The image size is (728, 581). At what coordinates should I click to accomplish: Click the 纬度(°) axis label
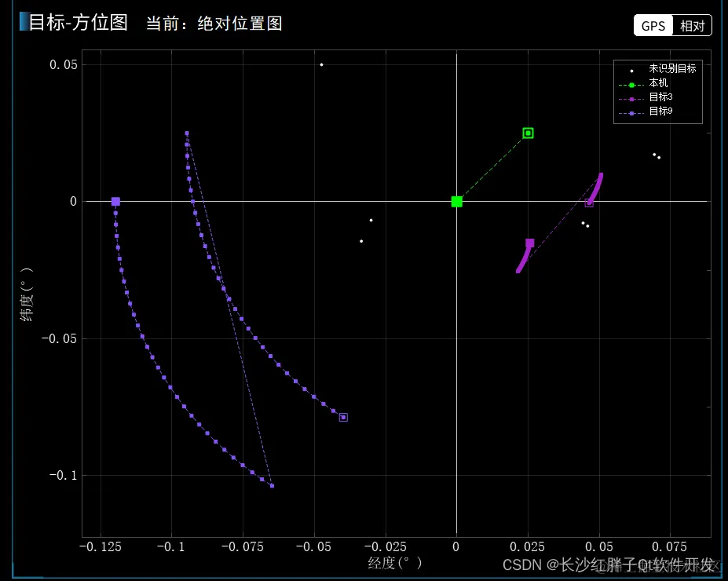pyautogui.click(x=27, y=294)
